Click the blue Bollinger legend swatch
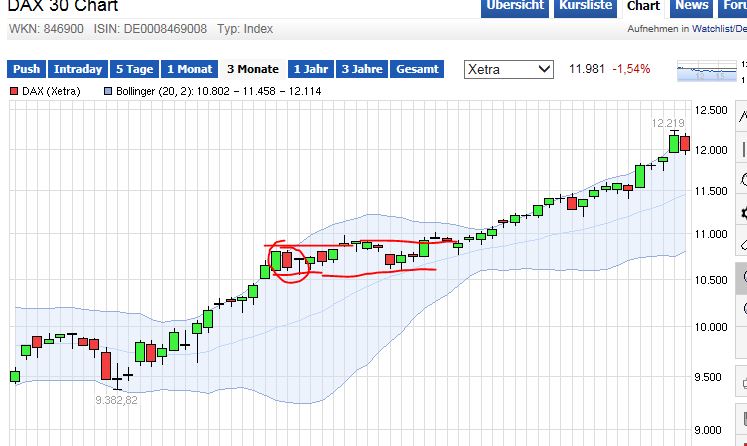Viewport: 747px width, 446px height. coord(108,91)
